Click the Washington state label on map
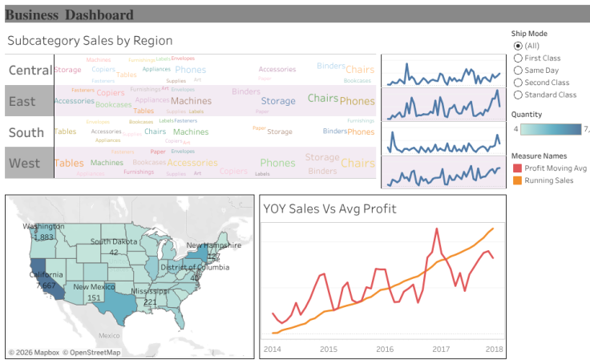The width and height of the screenshot is (590, 364). (43, 226)
